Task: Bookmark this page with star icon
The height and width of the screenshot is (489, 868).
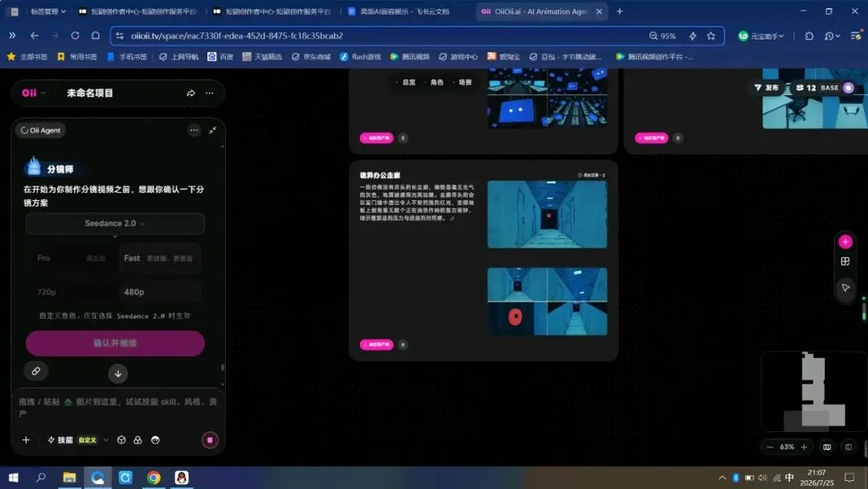Action: coord(710,36)
